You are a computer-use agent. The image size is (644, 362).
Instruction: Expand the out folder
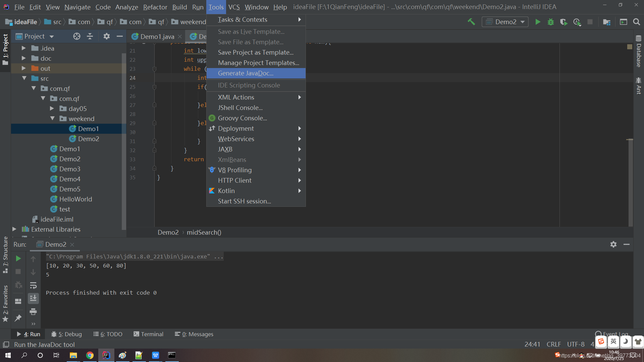23,68
